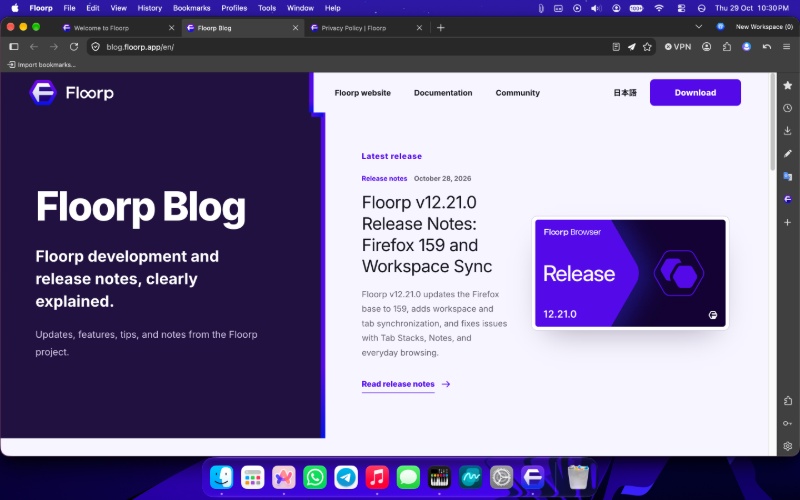Open Finder from the Dock
Screen dimensions: 800x500
pos(221,478)
